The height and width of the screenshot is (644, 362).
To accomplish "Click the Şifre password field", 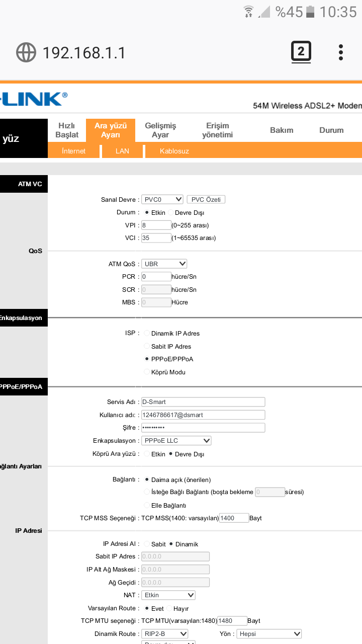I will tap(203, 428).
